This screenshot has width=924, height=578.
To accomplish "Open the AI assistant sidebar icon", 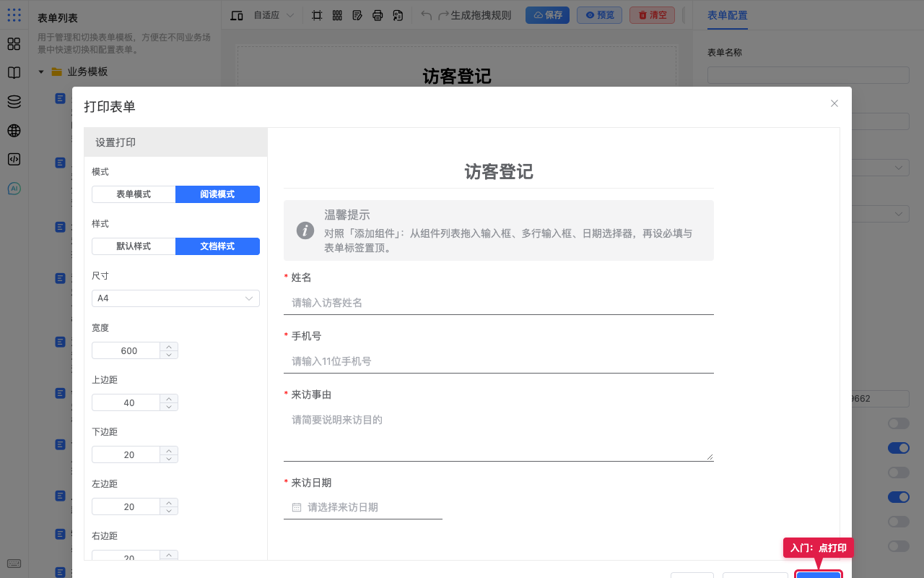I will (x=14, y=189).
